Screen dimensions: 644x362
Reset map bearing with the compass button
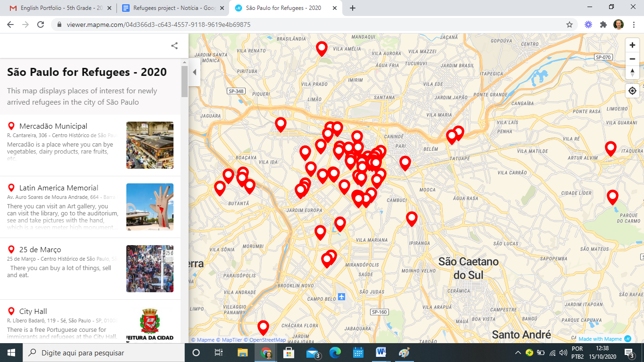(632, 73)
